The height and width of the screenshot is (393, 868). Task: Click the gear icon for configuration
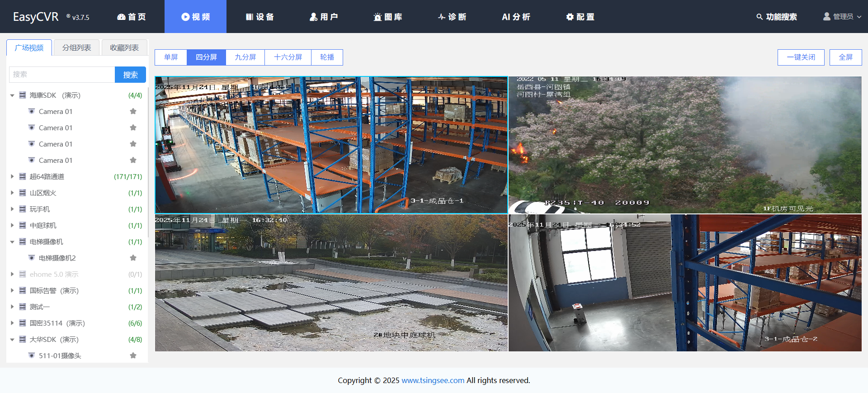pos(570,17)
